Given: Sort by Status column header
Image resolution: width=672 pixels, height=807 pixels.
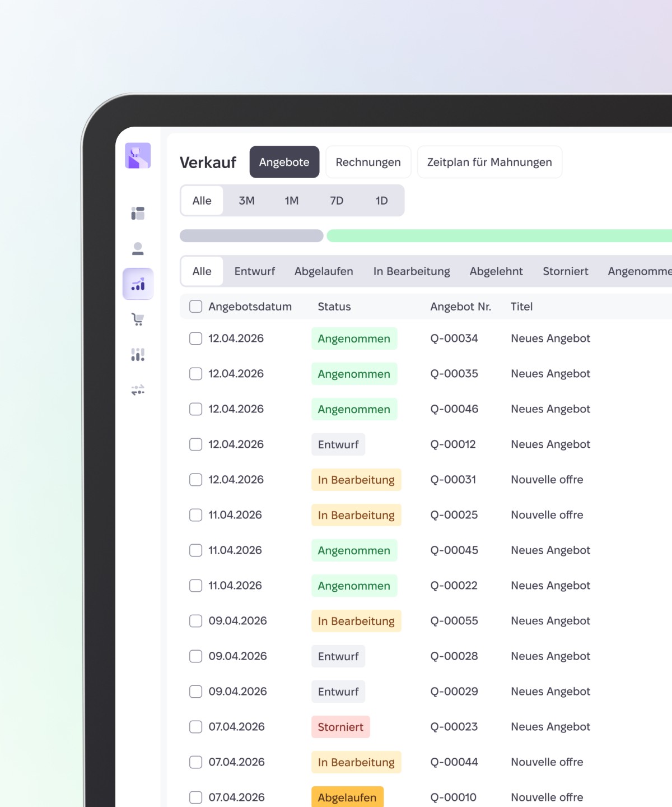Looking at the screenshot, I should (x=334, y=307).
